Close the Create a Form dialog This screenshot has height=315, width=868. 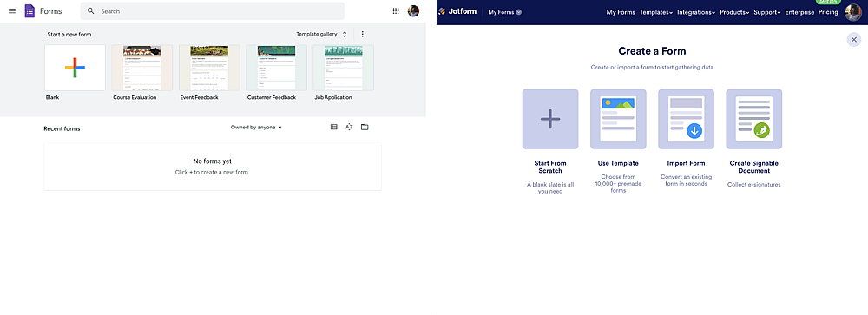(854, 40)
